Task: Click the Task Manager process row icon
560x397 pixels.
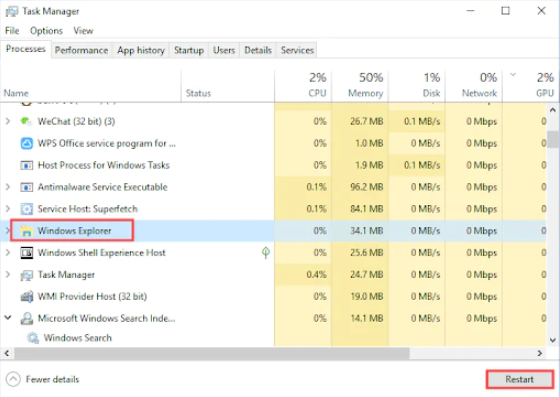Action: 26,275
